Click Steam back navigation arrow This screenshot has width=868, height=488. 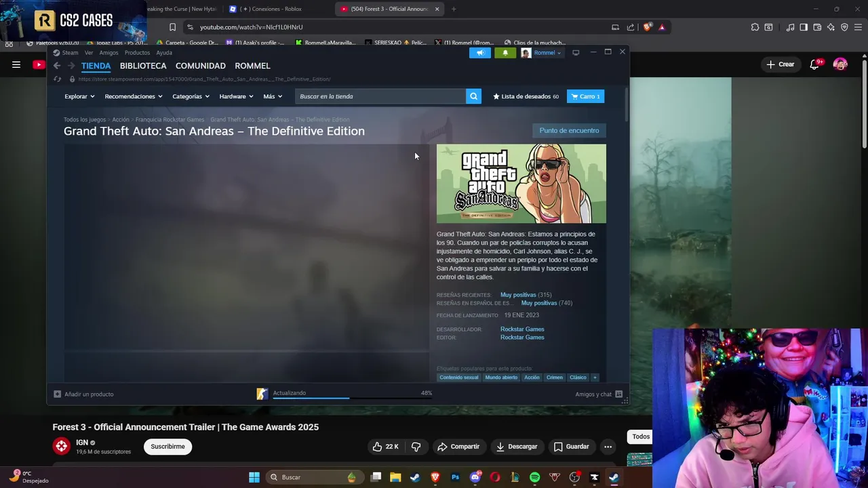point(57,66)
